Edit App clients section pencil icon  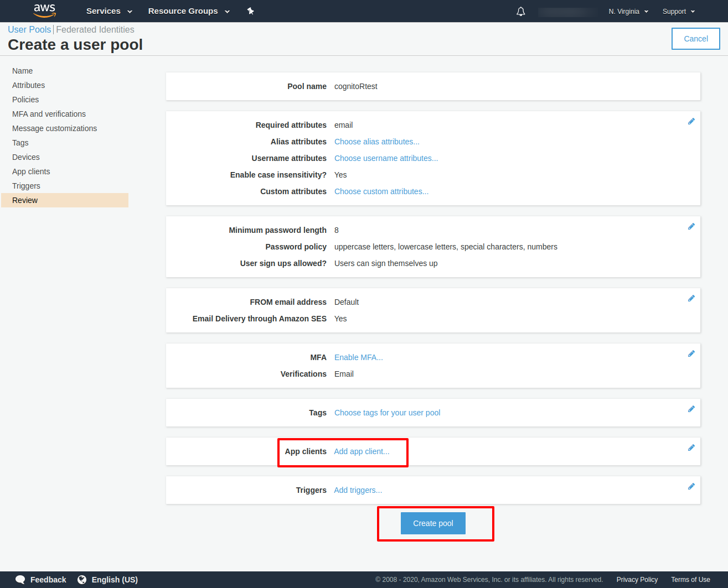(x=691, y=447)
